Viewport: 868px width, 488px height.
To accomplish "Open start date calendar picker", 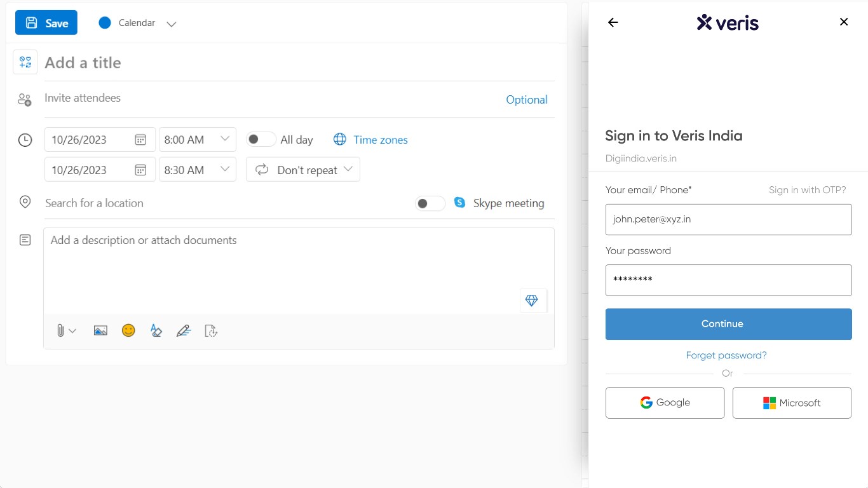I will pos(141,140).
